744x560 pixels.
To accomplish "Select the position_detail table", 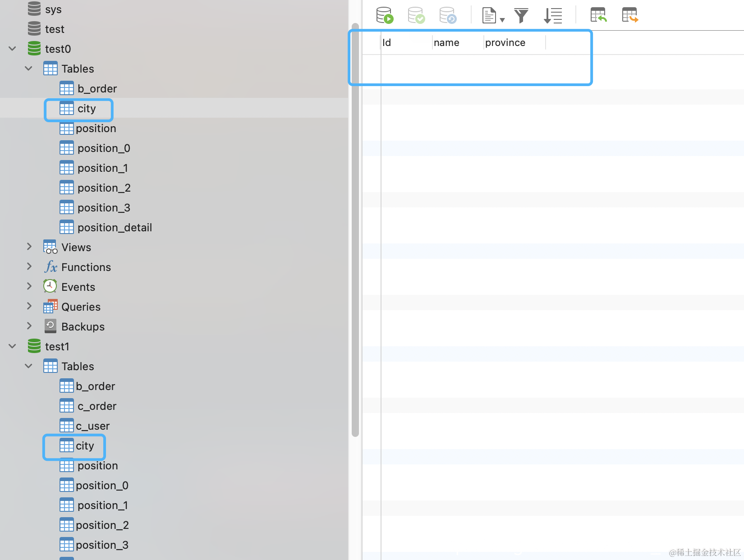I will pyautogui.click(x=115, y=228).
